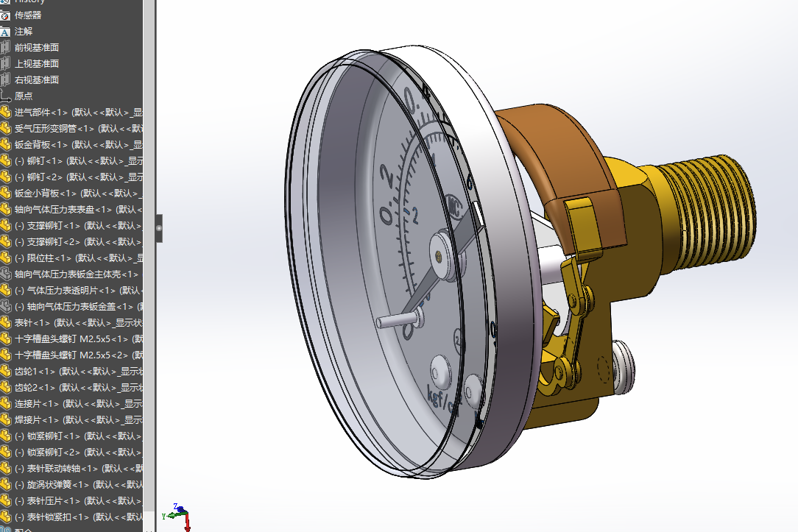Select 支撑铆钉<2> in the tree
This screenshot has width=798, height=532.
coord(79,241)
